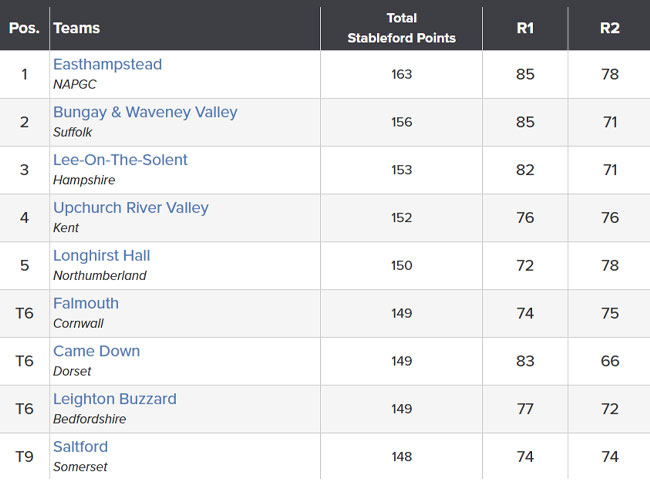The height and width of the screenshot is (488, 650).
Task: Click the Pos. column header
Action: click(24, 28)
